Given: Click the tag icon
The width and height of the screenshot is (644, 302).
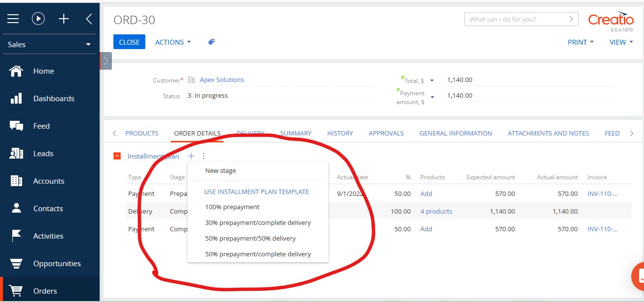Looking at the screenshot, I should (212, 42).
